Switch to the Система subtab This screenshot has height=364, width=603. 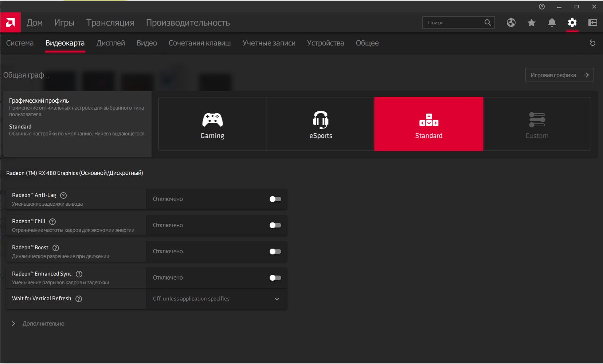pos(20,43)
